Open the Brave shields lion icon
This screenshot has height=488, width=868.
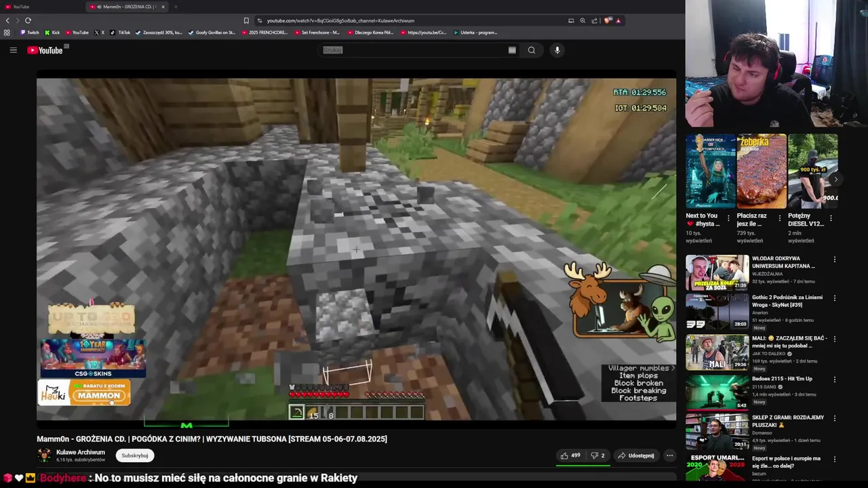click(x=608, y=20)
